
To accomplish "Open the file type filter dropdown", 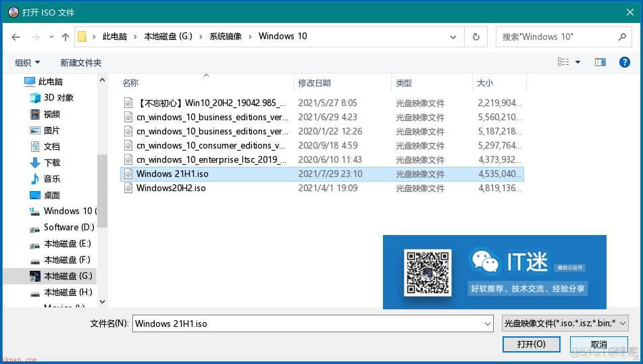I will click(565, 323).
